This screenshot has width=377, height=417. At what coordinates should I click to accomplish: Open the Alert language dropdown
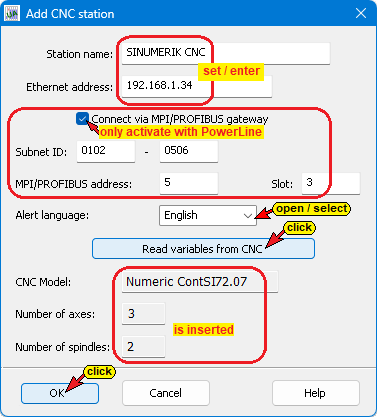click(x=208, y=216)
